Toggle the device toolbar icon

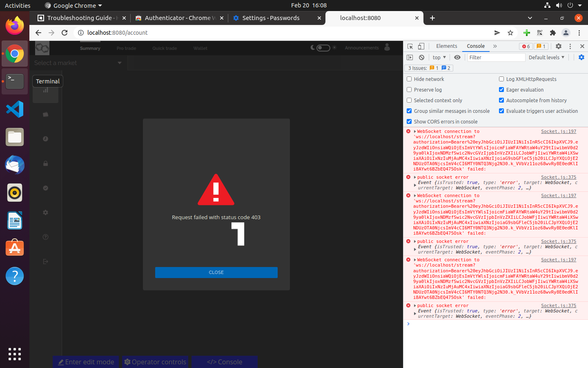[x=421, y=46]
